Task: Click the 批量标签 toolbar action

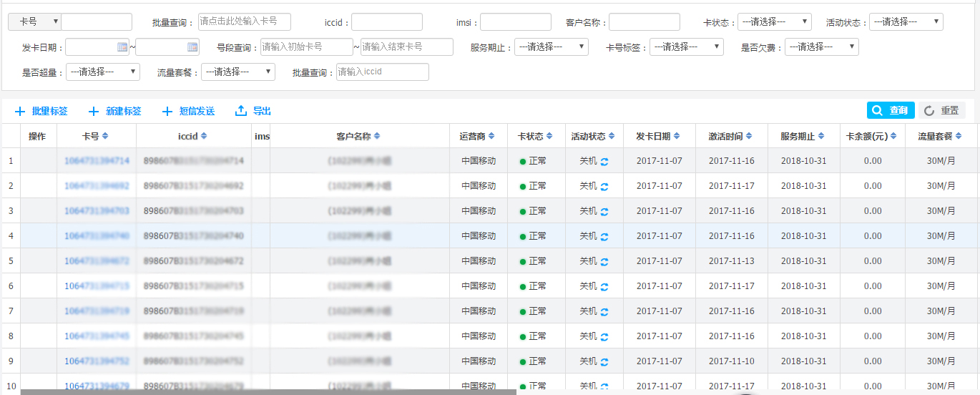Action: tap(41, 111)
